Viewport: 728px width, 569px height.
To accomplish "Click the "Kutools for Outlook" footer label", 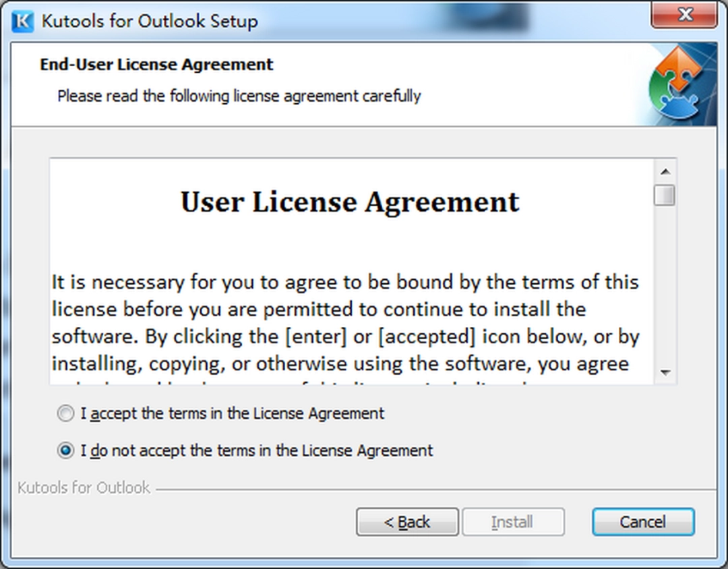I will 82,487.
